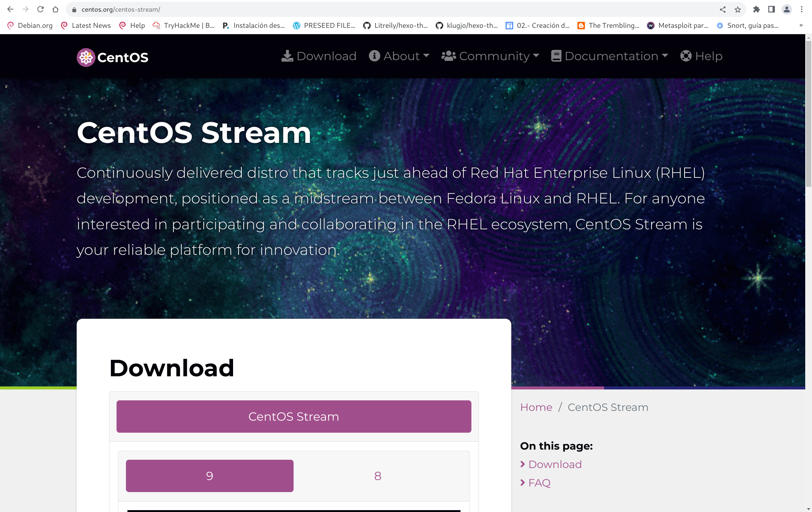Viewport: 812px width, 512px height.
Task: Jump to FAQ section link
Action: click(x=539, y=483)
